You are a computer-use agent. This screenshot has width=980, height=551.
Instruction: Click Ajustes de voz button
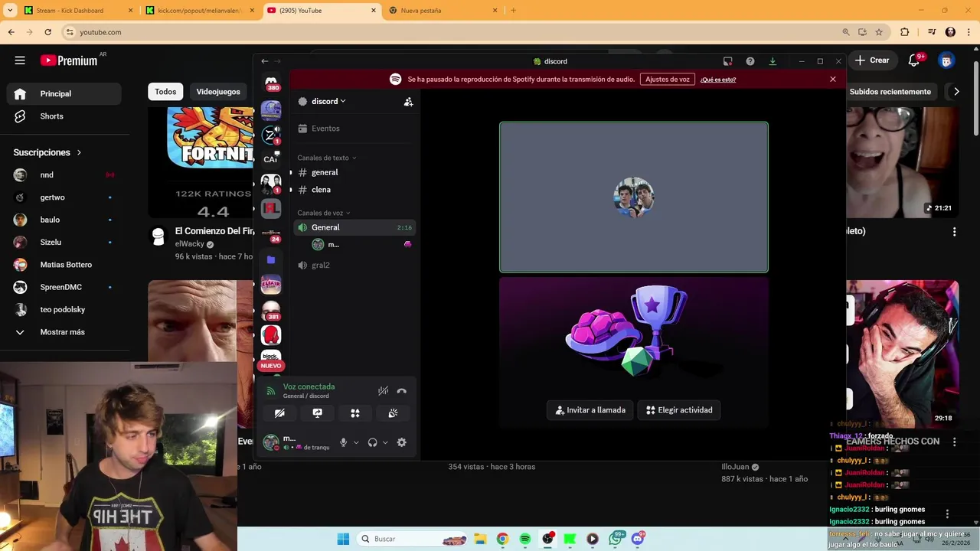click(x=668, y=80)
